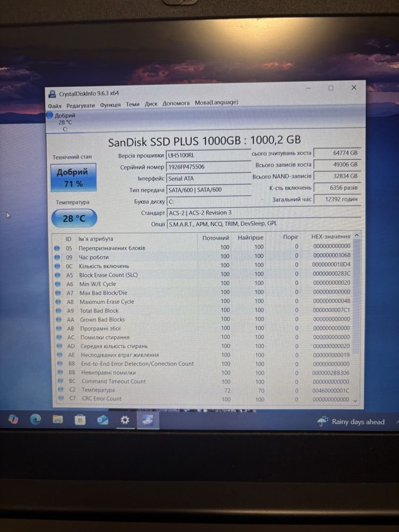Click the status dot of End-to-End Error row
The image size is (399, 532).
click(61, 364)
